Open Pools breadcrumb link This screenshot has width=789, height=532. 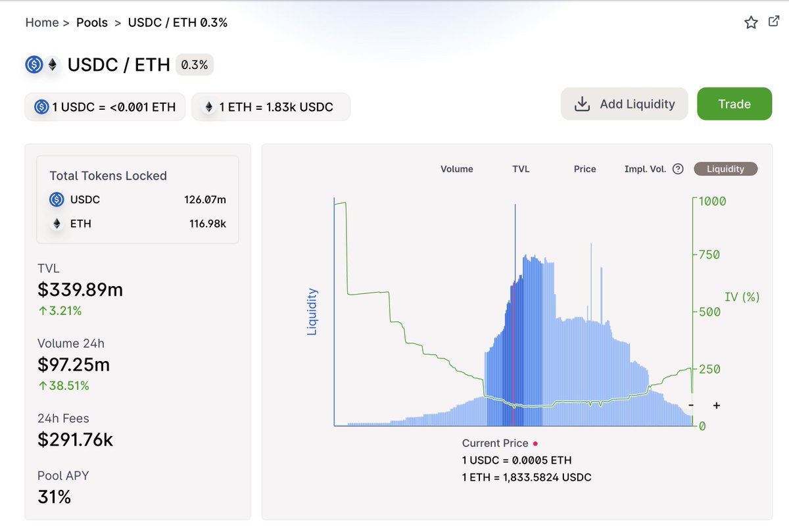pyautogui.click(x=92, y=22)
